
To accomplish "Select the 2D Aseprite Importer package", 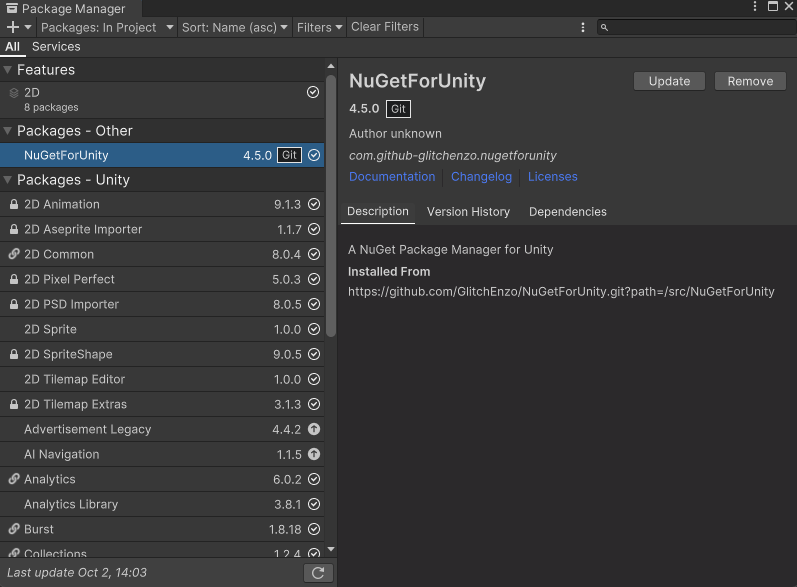I will (162, 229).
